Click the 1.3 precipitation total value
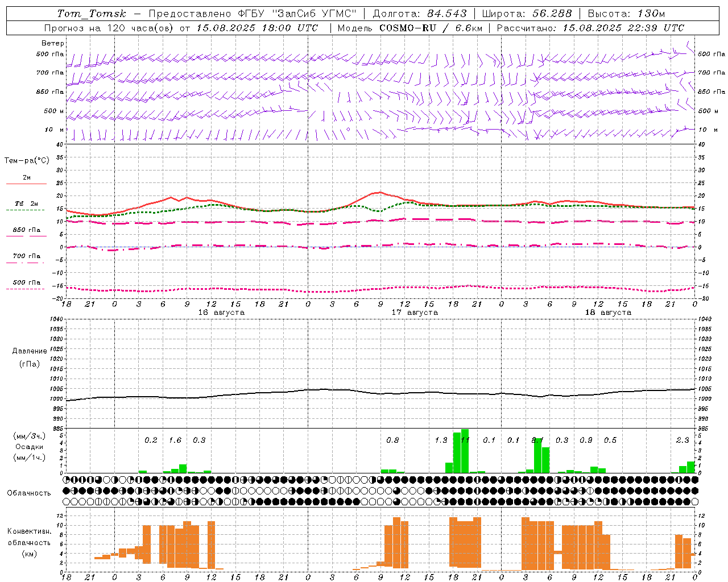728x582 pixels. point(441,440)
